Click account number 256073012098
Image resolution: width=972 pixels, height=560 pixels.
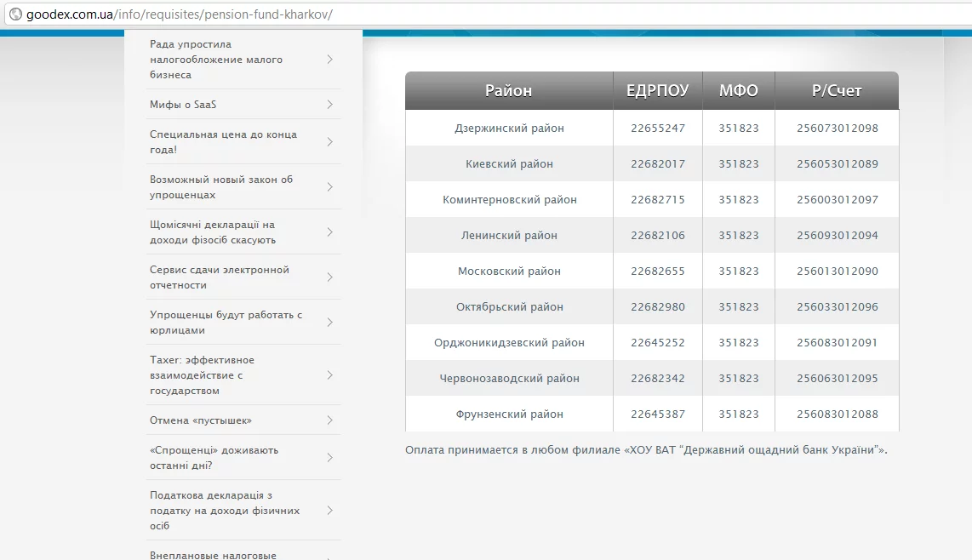click(x=838, y=129)
